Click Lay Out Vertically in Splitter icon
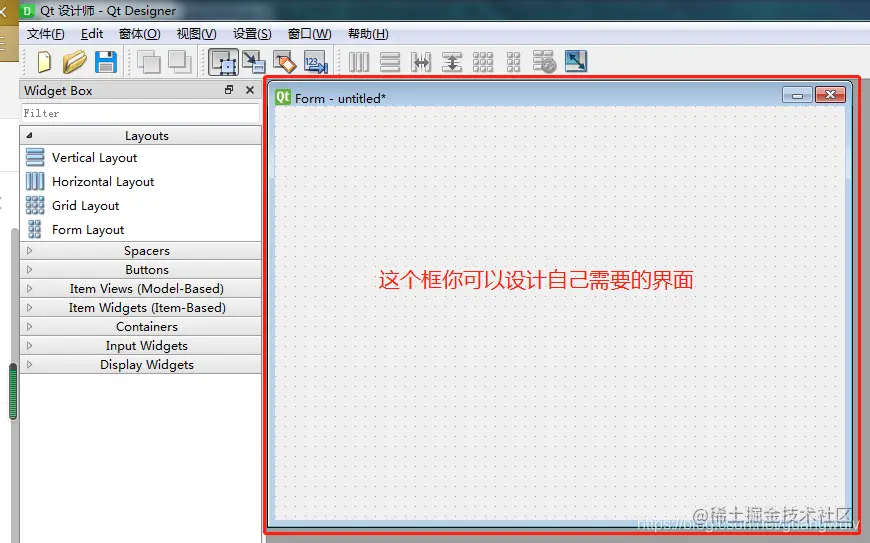This screenshot has height=543, width=870. [x=452, y=62]
